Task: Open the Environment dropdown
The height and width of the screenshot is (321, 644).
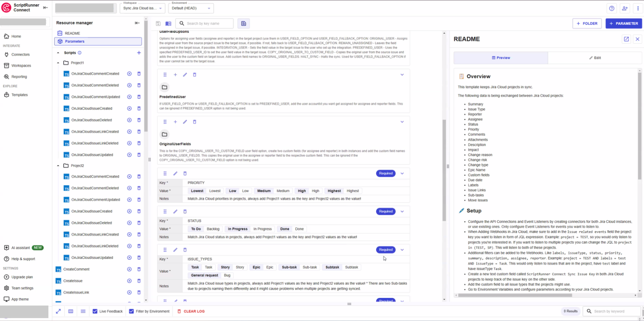Action: (x=191, y=8)
